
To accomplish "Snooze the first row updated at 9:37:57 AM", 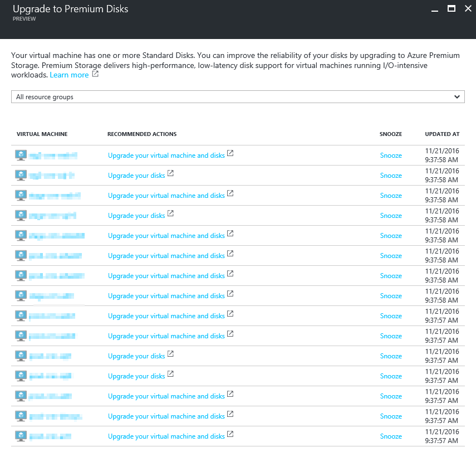I will click(x=391, y=316).
